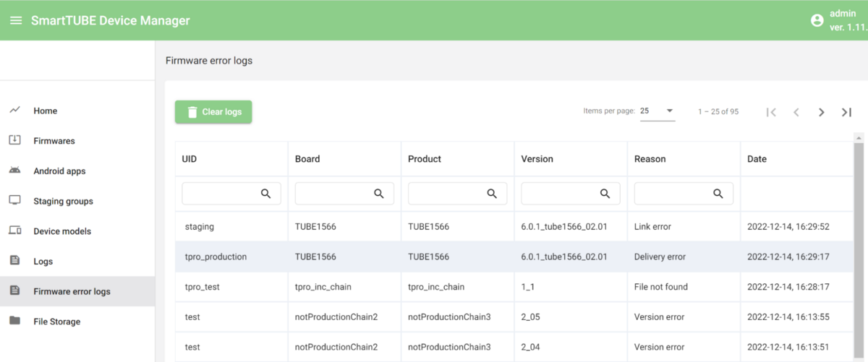The width and height of the screenshot is (868, 362).
Task: Go to first page of results
Action: coord(771,112)
